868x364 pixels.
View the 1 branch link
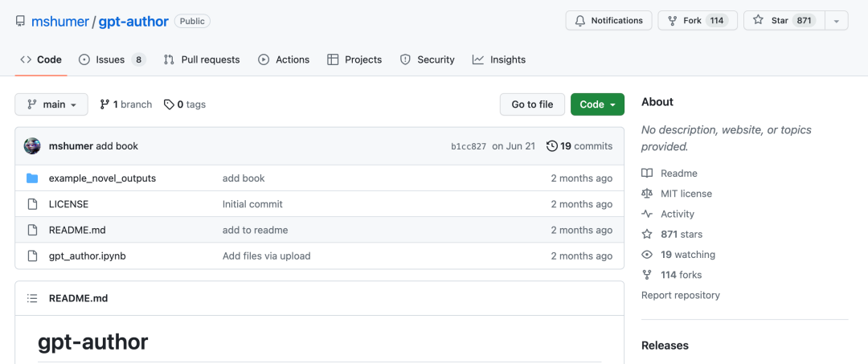point(125,104)
